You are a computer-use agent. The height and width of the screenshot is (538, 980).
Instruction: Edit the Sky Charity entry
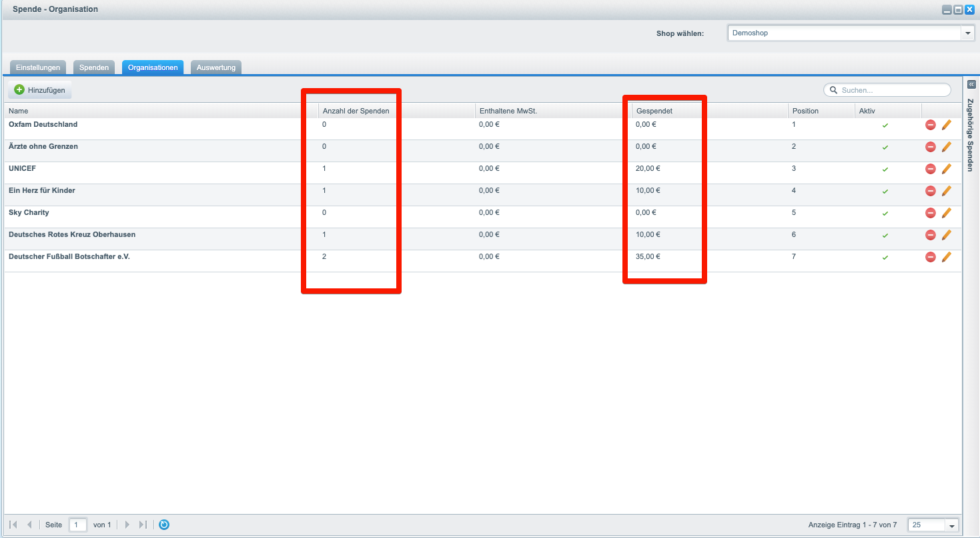946,213
